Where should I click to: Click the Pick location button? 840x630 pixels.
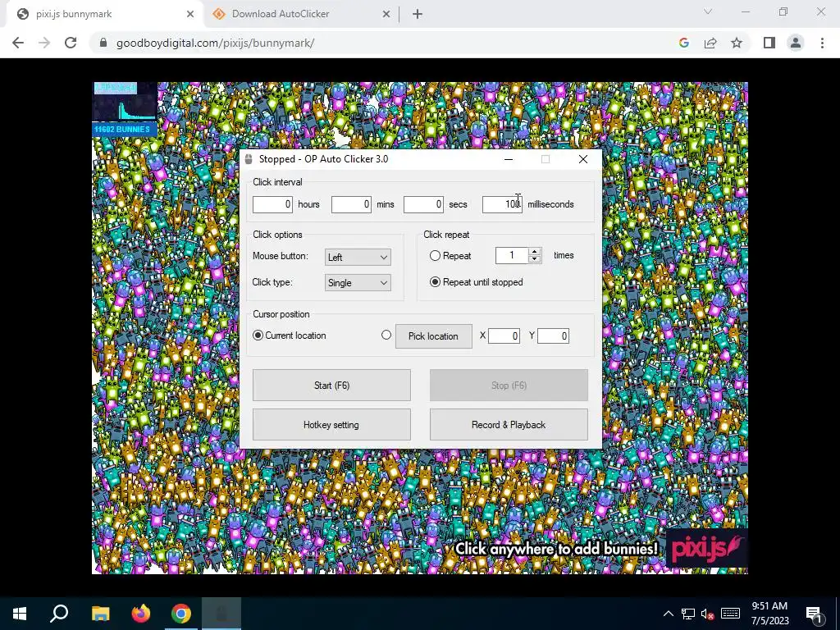(x=434, y=336)
